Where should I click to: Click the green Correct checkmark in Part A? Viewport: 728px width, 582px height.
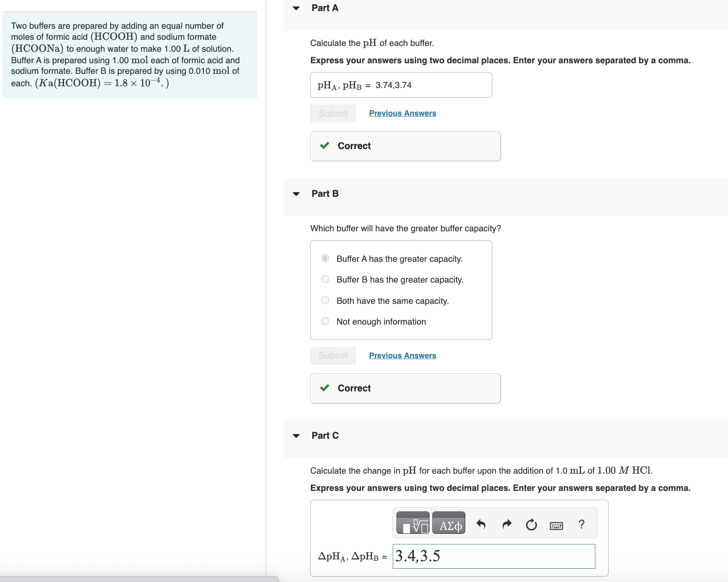pos(325,145)
